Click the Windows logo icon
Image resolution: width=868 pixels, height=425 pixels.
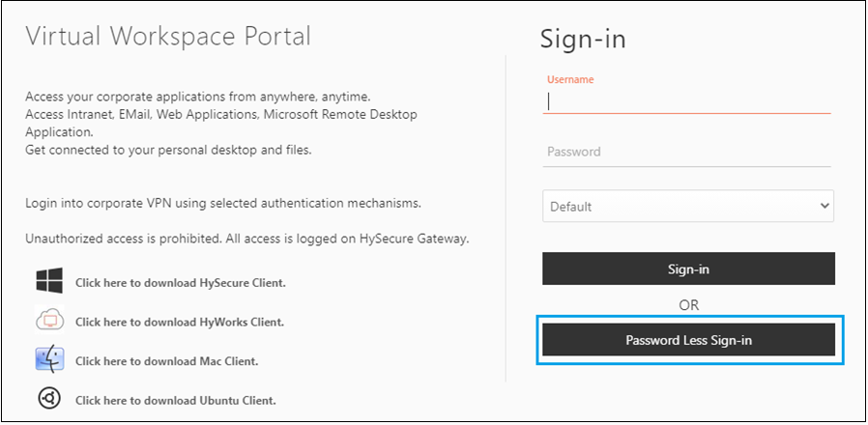coord(49,280)
